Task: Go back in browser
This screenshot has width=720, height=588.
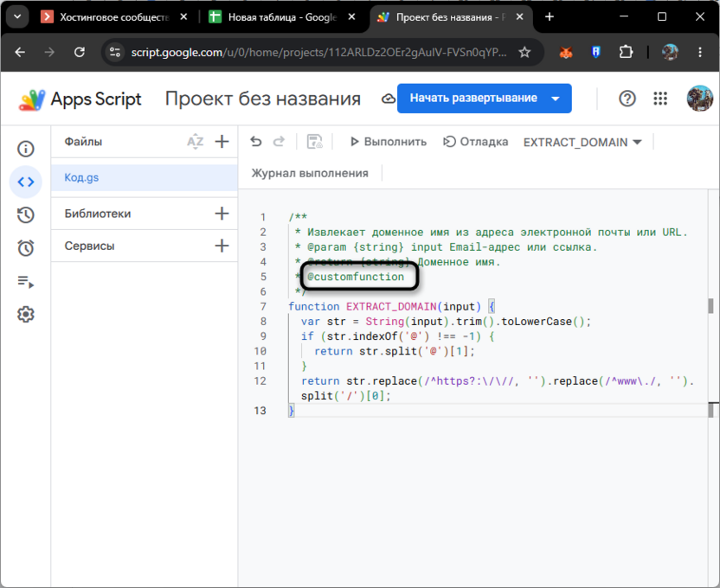Action: point(20,52)
